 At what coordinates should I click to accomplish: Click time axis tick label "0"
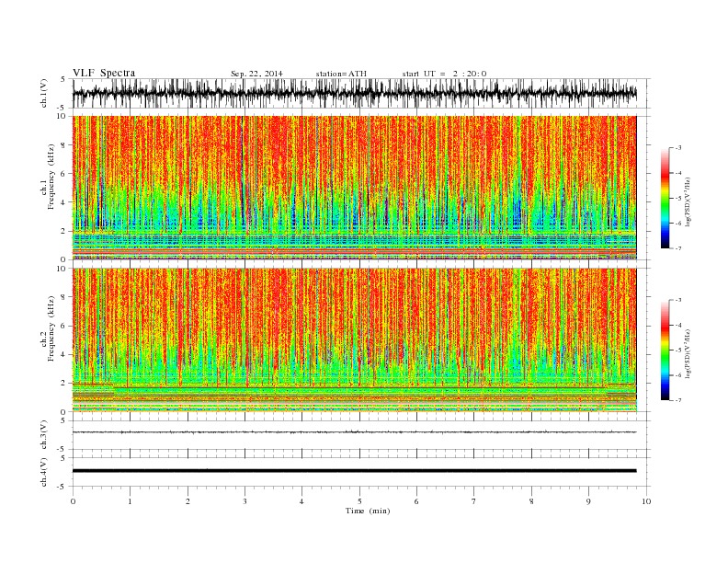(x=73, y=501)
